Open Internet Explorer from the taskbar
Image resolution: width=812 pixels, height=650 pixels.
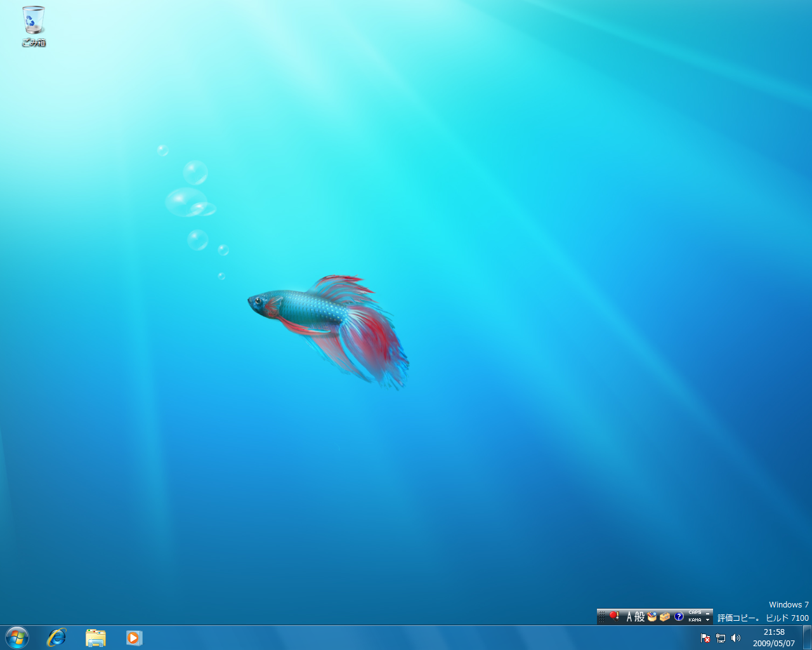(56, 638)
